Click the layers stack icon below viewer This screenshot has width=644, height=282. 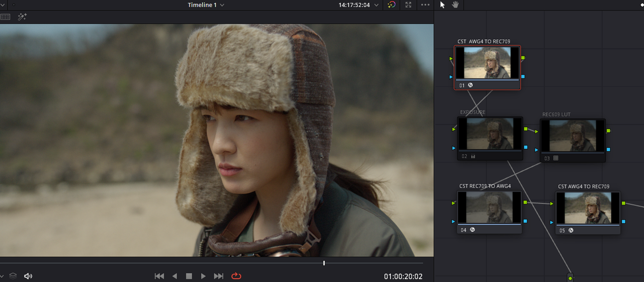click(x=13, y=276)
